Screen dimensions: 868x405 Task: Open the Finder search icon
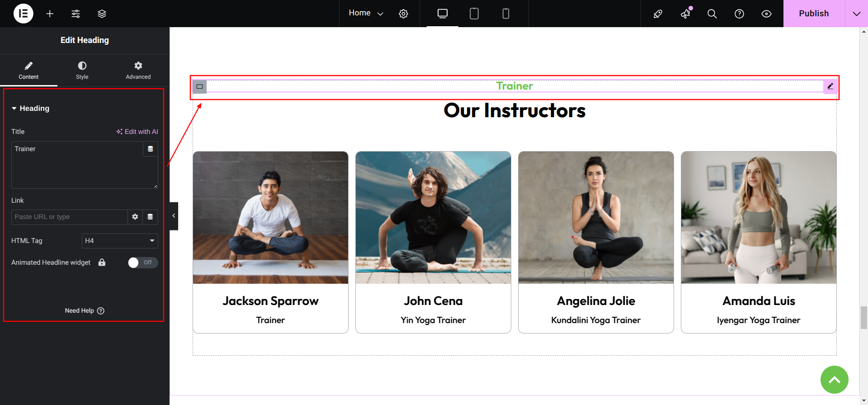(x=712, y=14)
